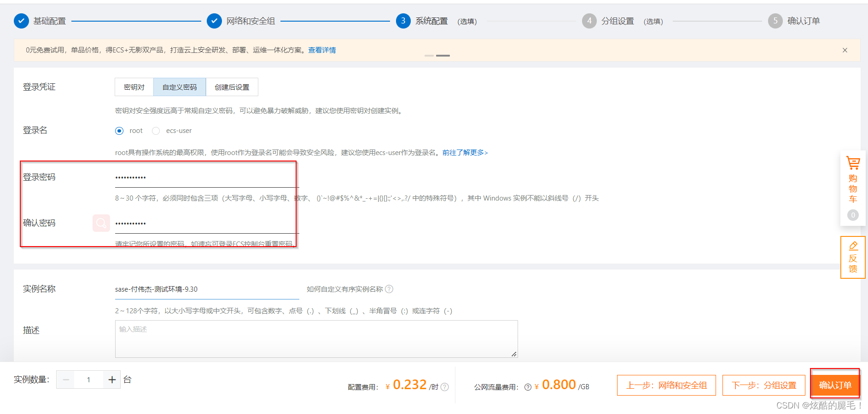Image resolution: width=868 pixels, height=414 pixels.
Task: Click magnifier icon beside confirm password
Action: pyautogui.click(x=101, y=223)
